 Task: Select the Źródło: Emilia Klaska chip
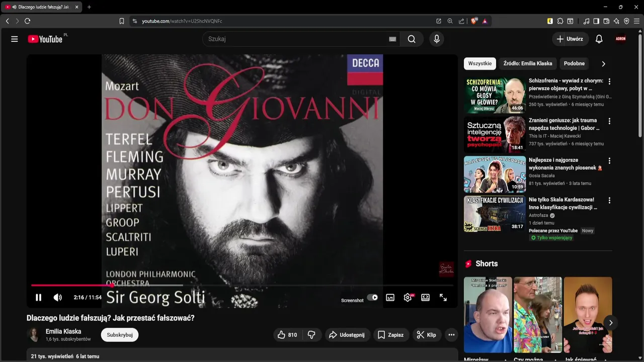point(528,63)
